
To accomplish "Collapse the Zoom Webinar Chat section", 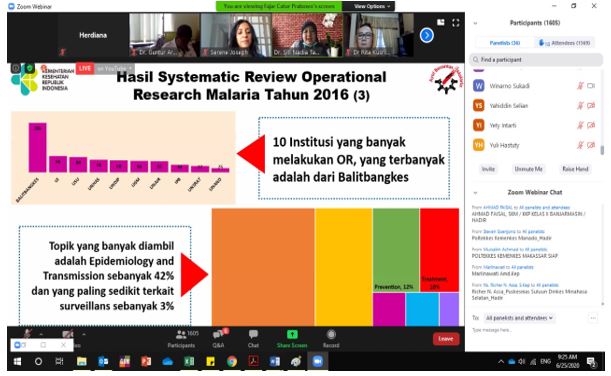I will point(475,192).
